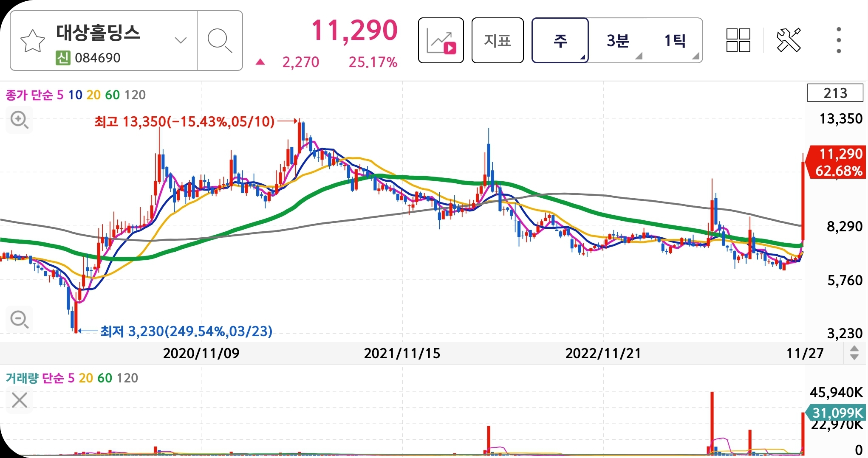
Task: Click the 최저 3,230 low price label
Action: [x=186, y=331]
